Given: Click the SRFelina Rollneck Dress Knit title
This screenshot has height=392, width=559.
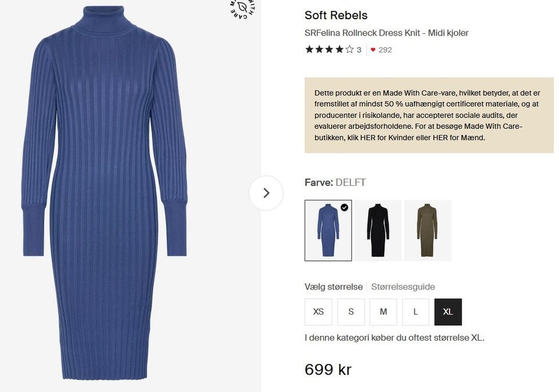Looking at the screenshot, I should (x=386, y=33).
